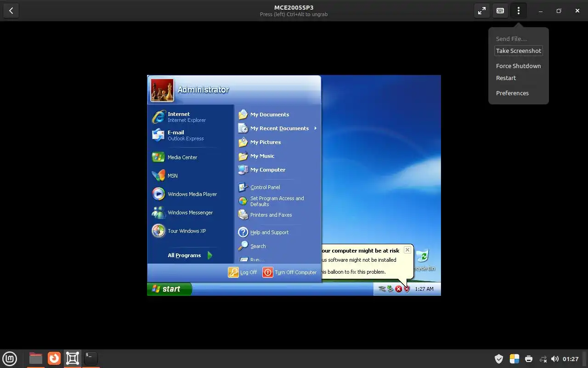The height and width of the screenshot is (368, 588).
Task: Click the network connection tray icon
Action: click(382, 289)
